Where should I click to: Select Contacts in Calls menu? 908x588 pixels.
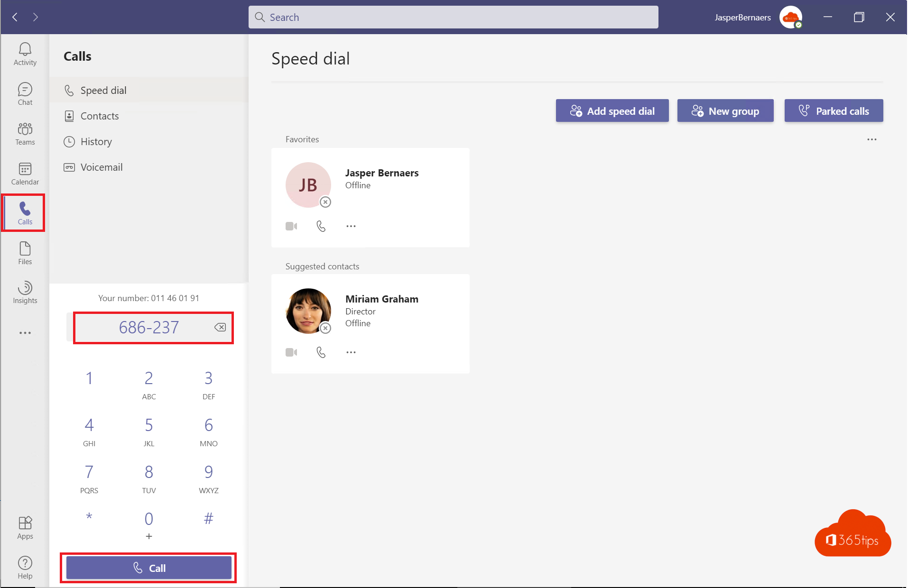pos(149,116)
